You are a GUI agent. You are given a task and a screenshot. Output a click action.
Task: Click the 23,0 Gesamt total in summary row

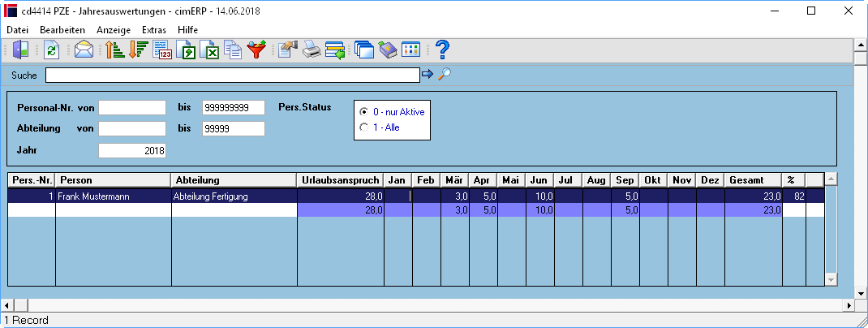754,210
